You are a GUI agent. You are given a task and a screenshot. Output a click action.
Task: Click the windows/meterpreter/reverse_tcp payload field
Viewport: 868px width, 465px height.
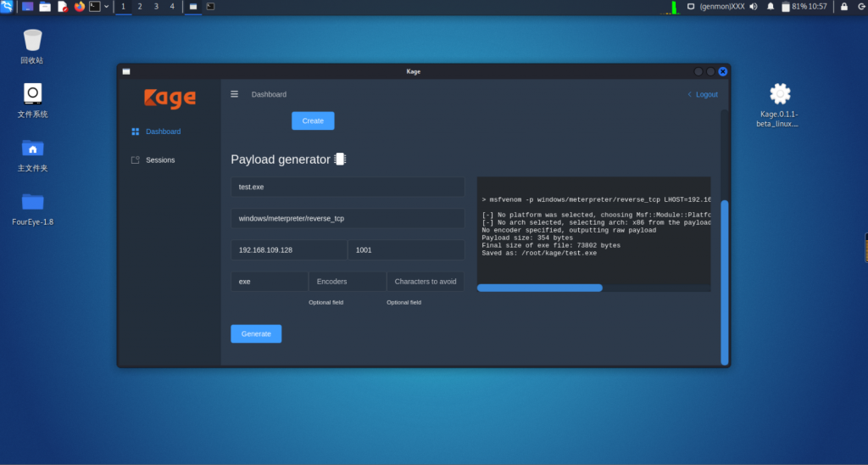click(x=348, y=218)
